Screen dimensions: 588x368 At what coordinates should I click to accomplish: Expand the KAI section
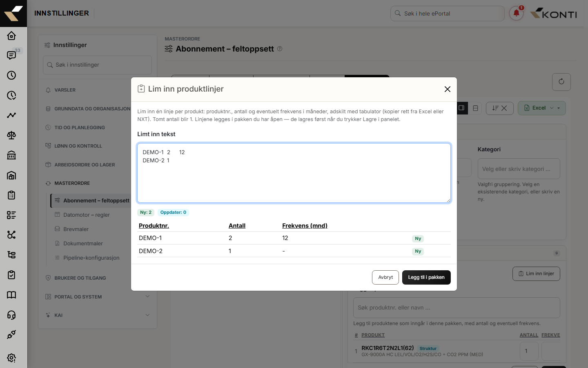98,315
